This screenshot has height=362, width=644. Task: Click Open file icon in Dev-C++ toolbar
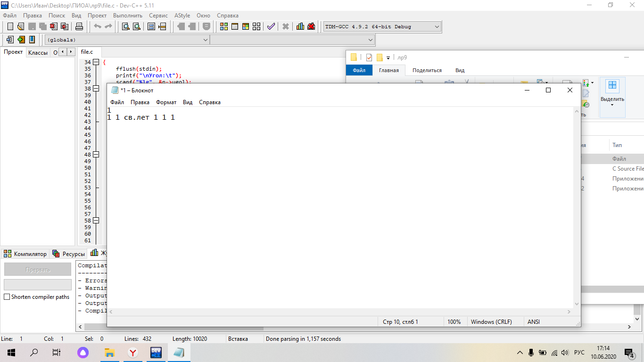[21, 26]
